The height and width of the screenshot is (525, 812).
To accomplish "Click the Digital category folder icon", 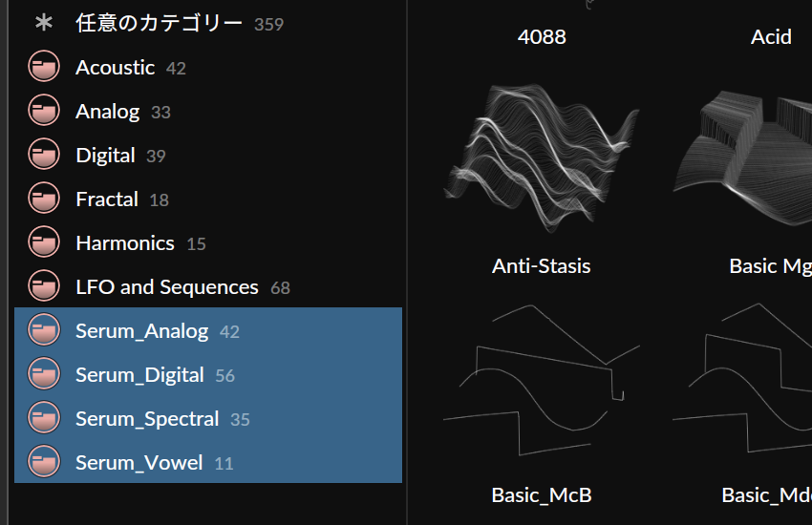I will pyautogui.click(x=44, y=154).
